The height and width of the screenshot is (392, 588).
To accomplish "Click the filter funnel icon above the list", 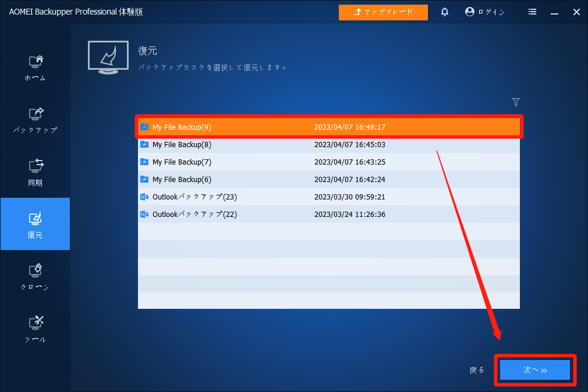I will [x=516, y=102].
